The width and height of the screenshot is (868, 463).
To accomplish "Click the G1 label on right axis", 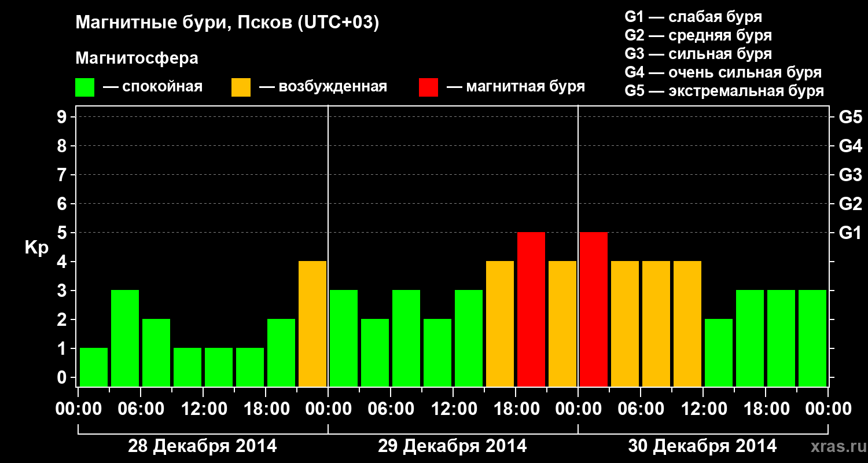I will pos(850,233).
